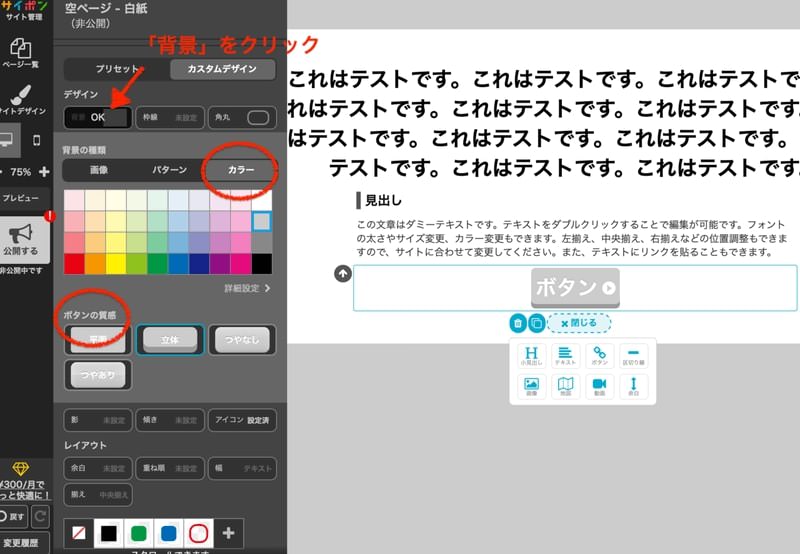Image resolution: width=800 pixels, height=554 pixels.
Task: Select the カラー background type tab
Action: 241,170
